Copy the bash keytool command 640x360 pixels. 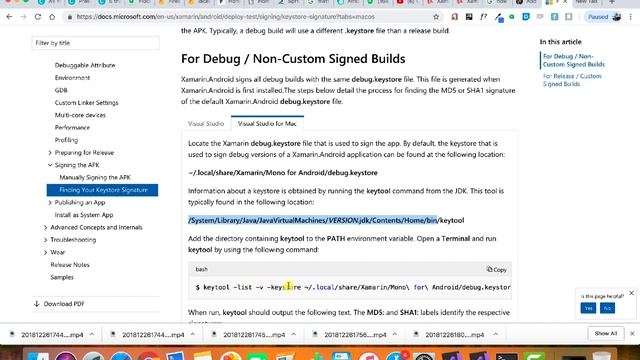pos(496,269)
